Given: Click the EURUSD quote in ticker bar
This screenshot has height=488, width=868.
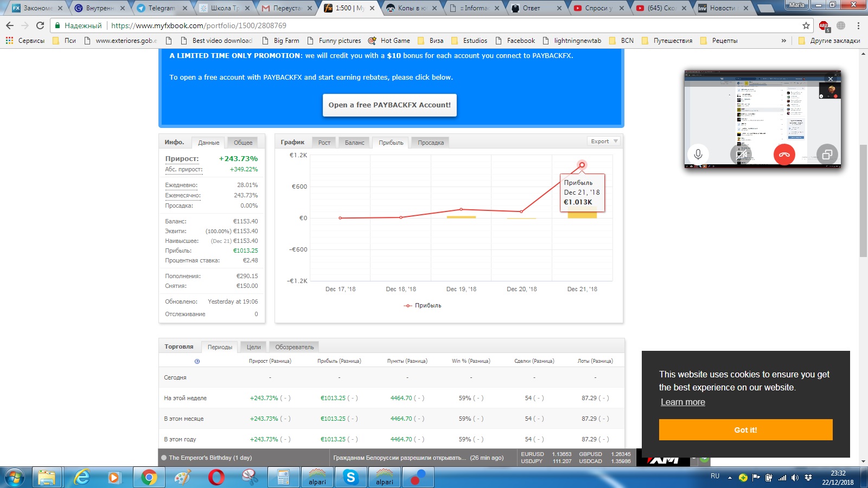Looking at the screenshot, I should [546, 454].
